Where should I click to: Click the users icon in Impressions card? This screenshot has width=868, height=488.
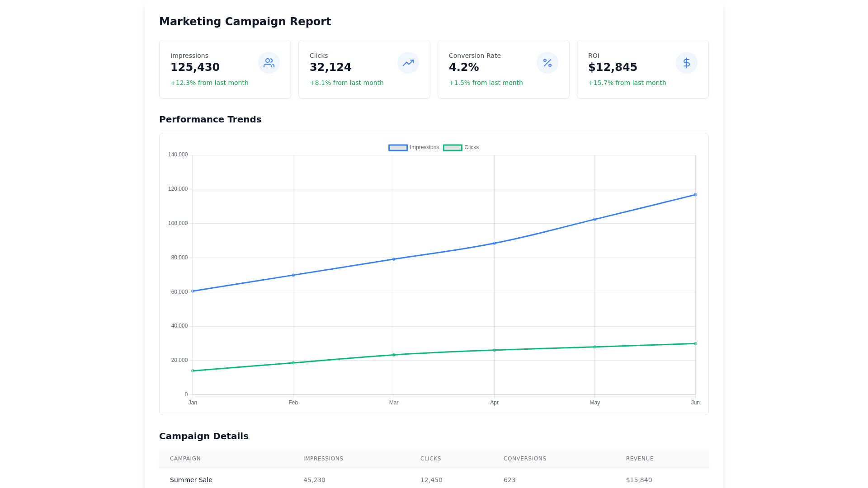269,63
